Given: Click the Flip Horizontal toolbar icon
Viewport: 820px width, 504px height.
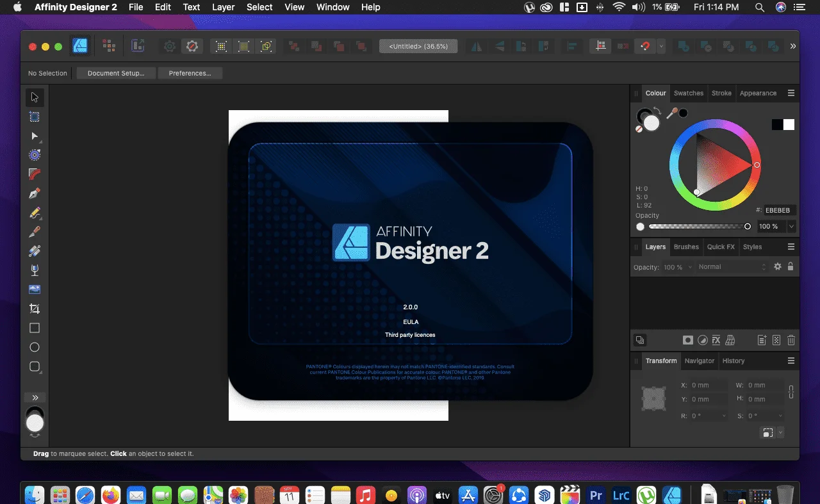Looking at the screenshot, I should (477, 46).
